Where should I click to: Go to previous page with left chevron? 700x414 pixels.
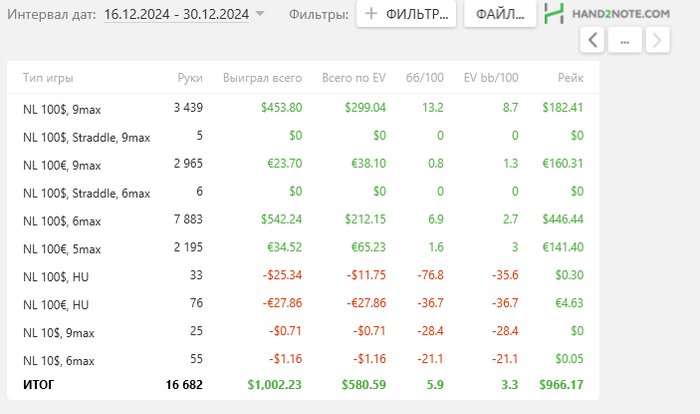pos(593,40)
